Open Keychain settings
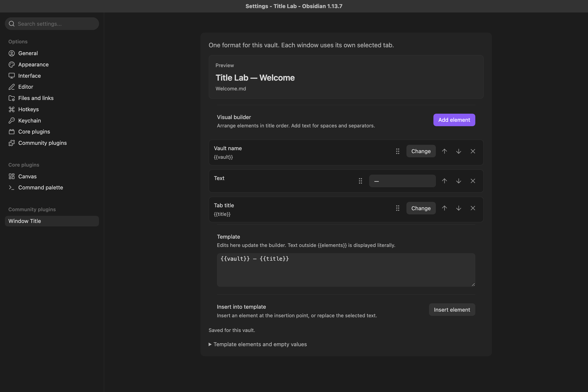The height and width of the screenshot is (392, 588). click(52, 121)
